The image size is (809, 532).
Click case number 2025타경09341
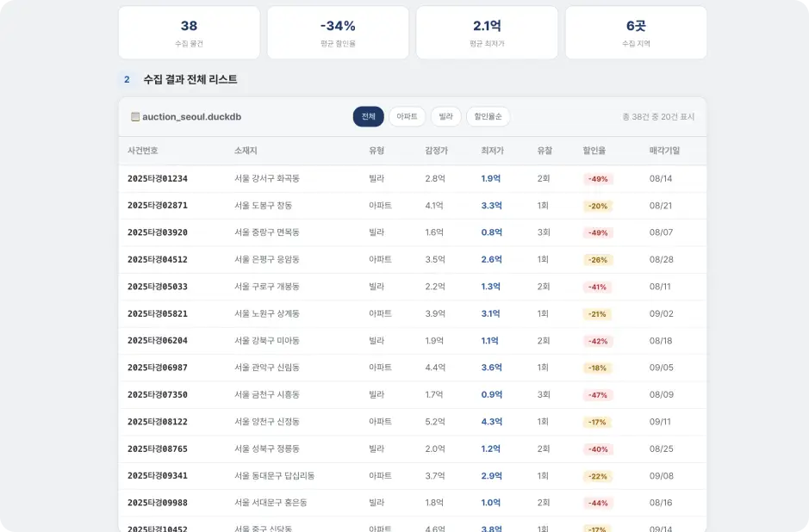[x=158, y=476]
